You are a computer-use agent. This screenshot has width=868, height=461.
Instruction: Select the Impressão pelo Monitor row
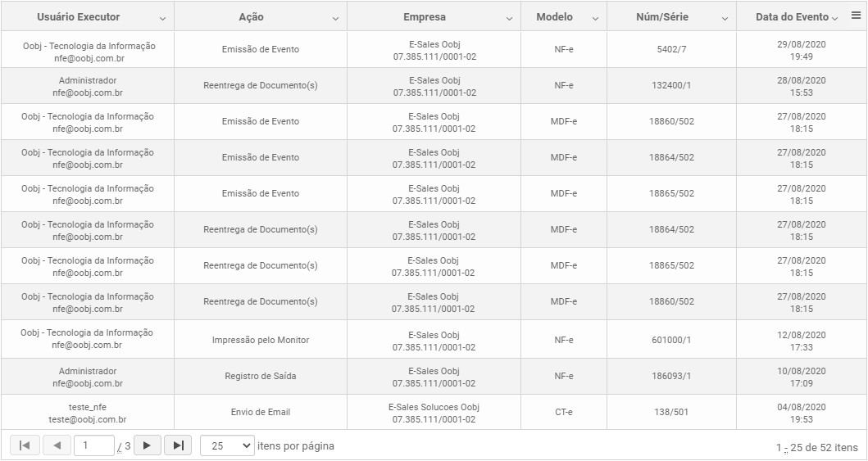tap(434, 340)
